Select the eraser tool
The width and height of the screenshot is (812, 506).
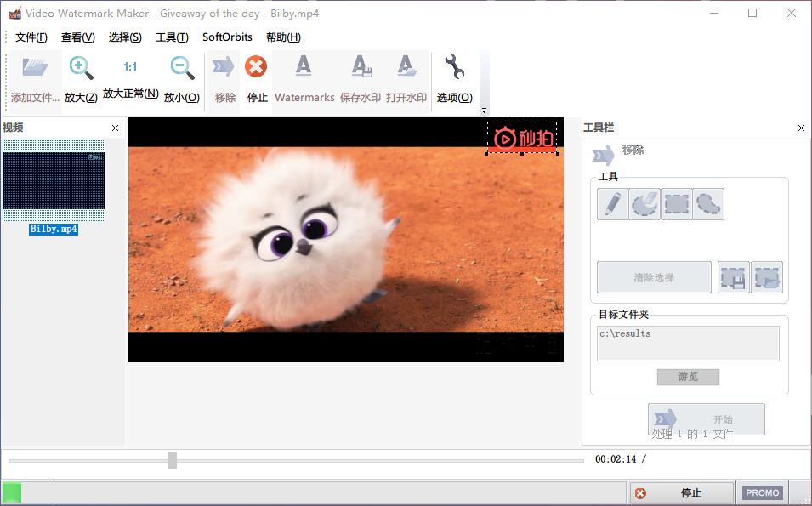click(644, 204)
